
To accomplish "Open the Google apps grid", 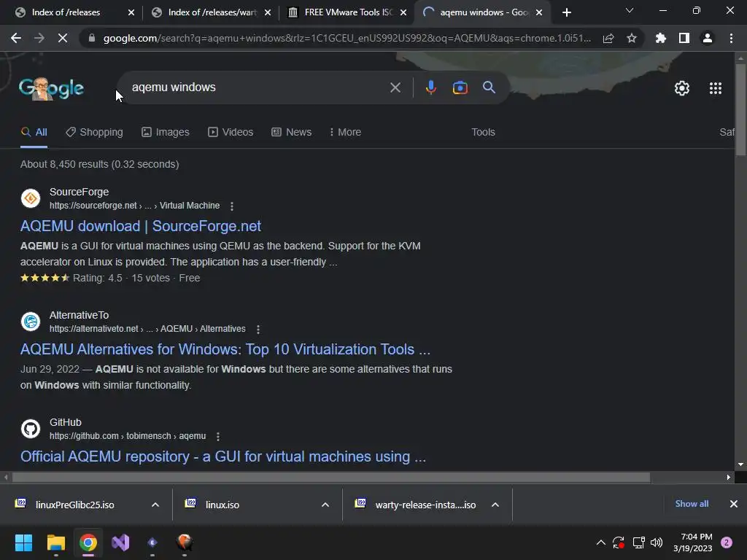I will tap(716, 88).
